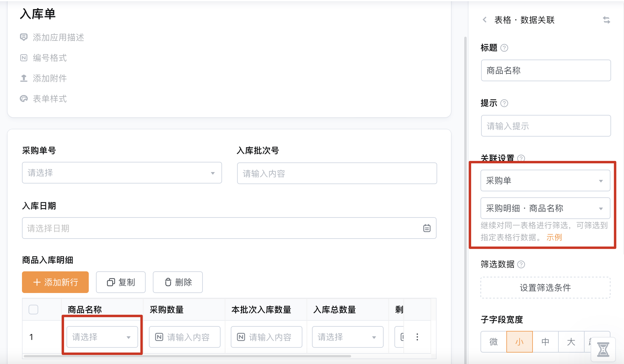Click the 标题 input containing 商品名称
This screenshot has width=624, height=364.
click(x=546, y=70)
